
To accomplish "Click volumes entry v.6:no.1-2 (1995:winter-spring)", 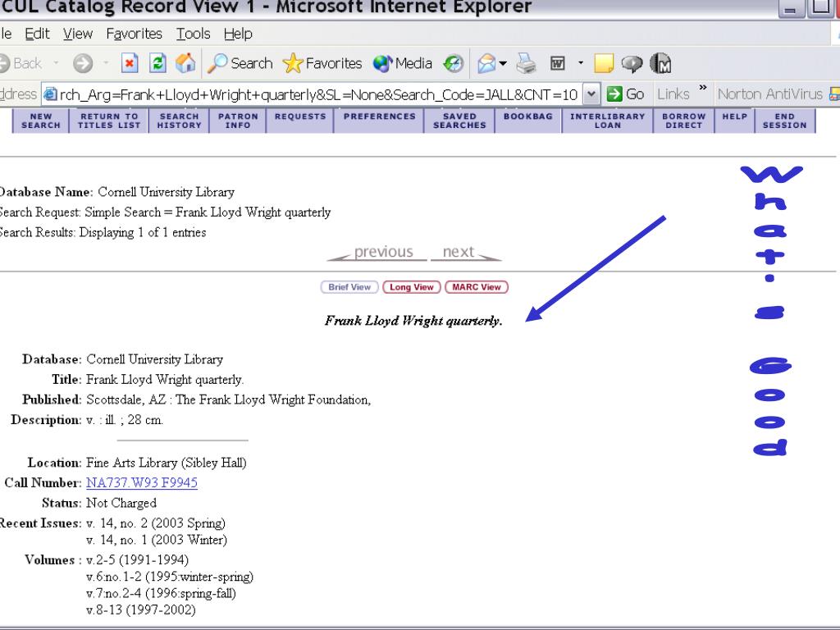I will click(x=170, y=577).
